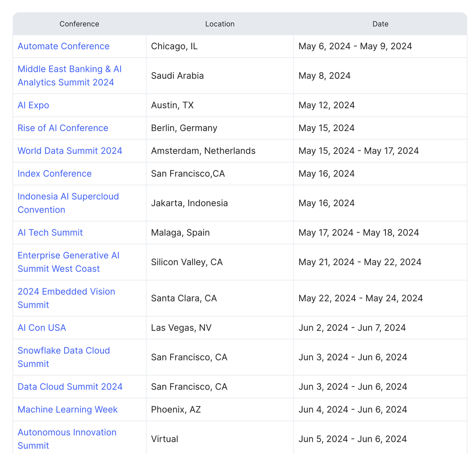Viewport: 476px width, 454px height.
Task: Open Data Cloud Summit 2024 link
Action: click(x=70, y=387)
